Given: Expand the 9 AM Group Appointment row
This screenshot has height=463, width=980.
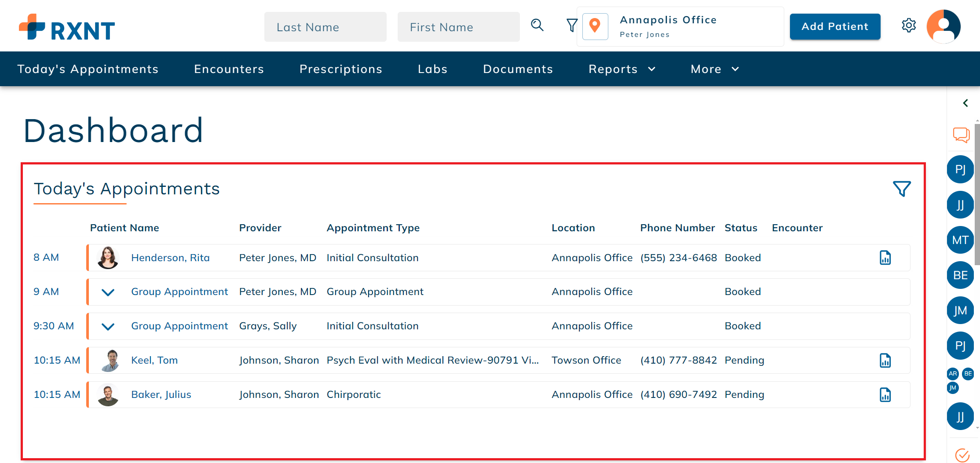Looking at the screenshot, I should (108, 292).
